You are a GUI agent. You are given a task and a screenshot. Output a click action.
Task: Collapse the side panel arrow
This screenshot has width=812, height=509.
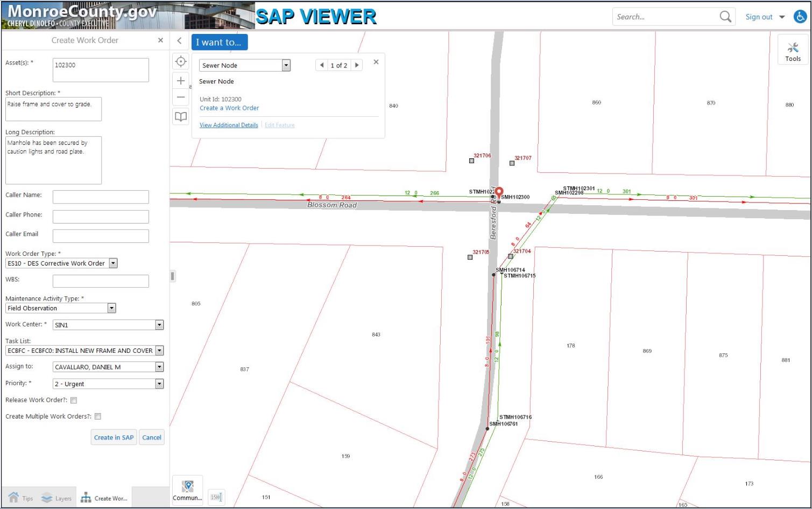coord(179,40)
